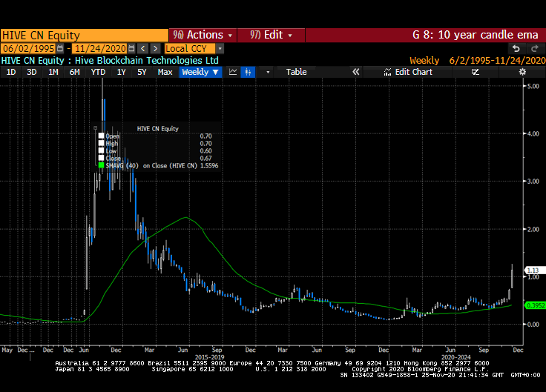Click the redo arrow icon
This screenshot has width=546, height=392.
point(534,48)
